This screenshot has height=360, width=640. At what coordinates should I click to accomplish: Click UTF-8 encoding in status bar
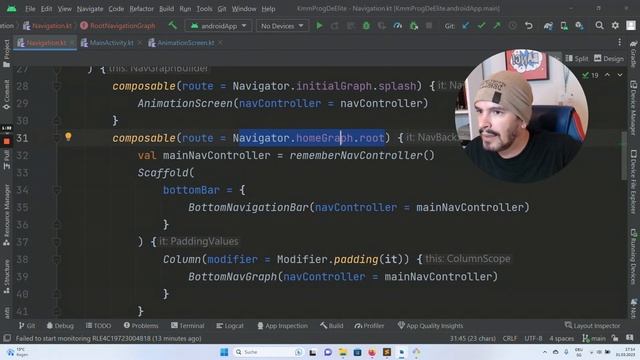(533, 338)
